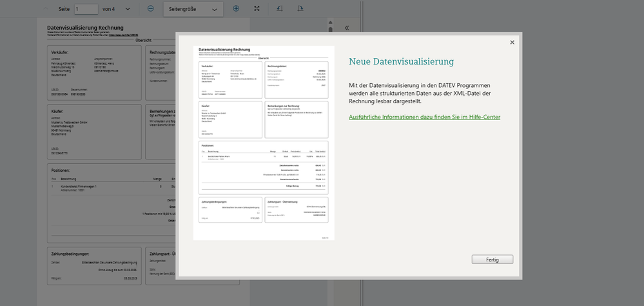
Task: Rotate the document left
Action: coord(279,9)
